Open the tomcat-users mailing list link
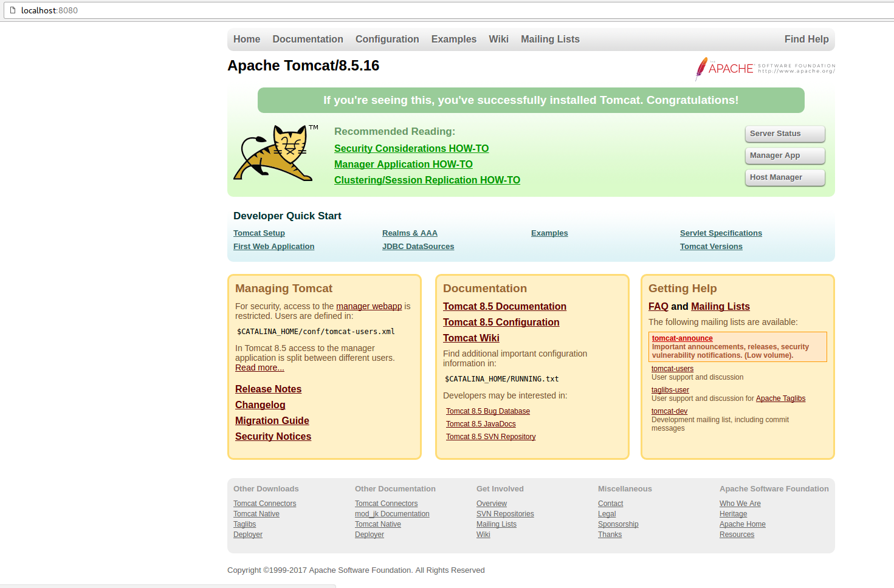894x588 pixels. (x=672, y=369)
